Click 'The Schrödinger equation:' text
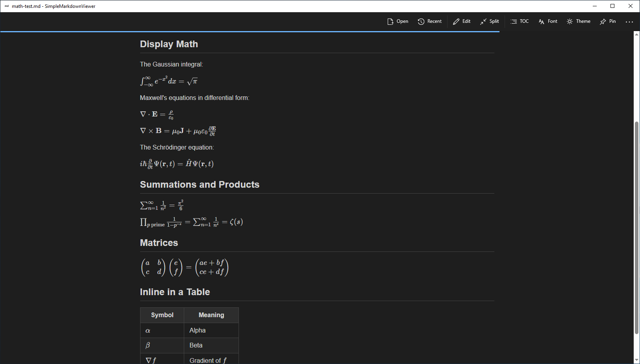 [177, 147]
